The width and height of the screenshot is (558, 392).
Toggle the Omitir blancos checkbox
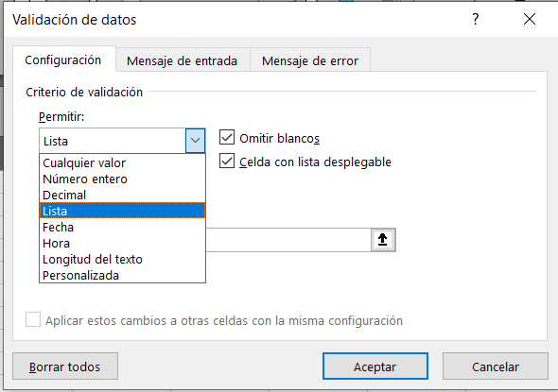click(227, 138)
